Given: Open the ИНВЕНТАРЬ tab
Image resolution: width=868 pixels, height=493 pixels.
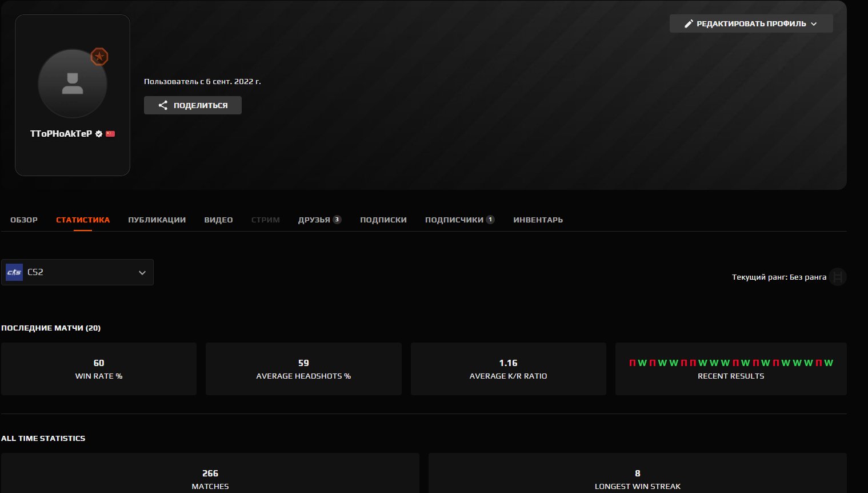Looking at the screenshot, I should pos(538,220).
